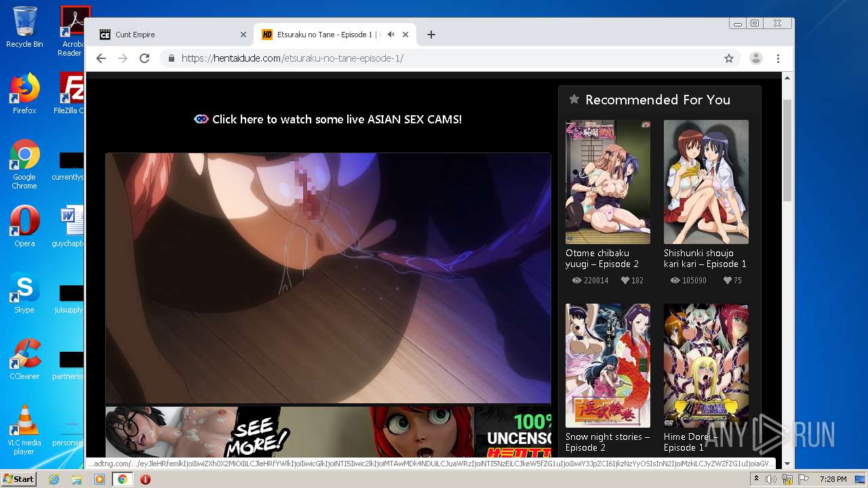868x488 pixels.
Task: Click the star icon beside Recommended For You
Action: (574, 100)
